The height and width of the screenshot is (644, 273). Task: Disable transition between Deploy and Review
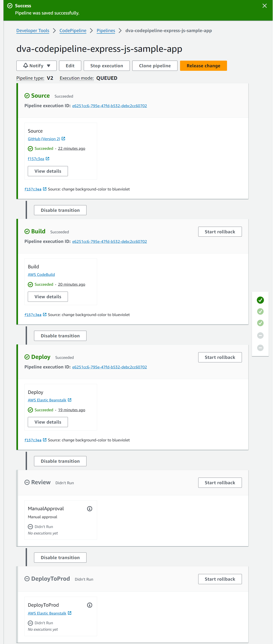(x=60, y=461)
